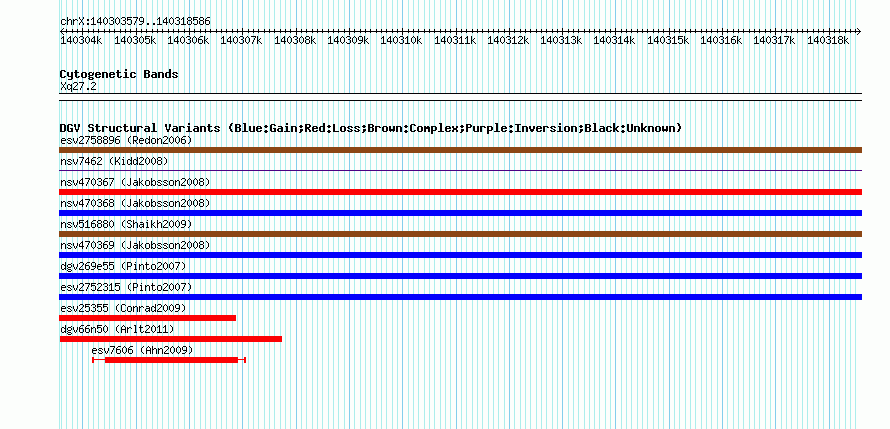Click the 140313k ruler tick label
890x429 pixels.
pos(561,40)
